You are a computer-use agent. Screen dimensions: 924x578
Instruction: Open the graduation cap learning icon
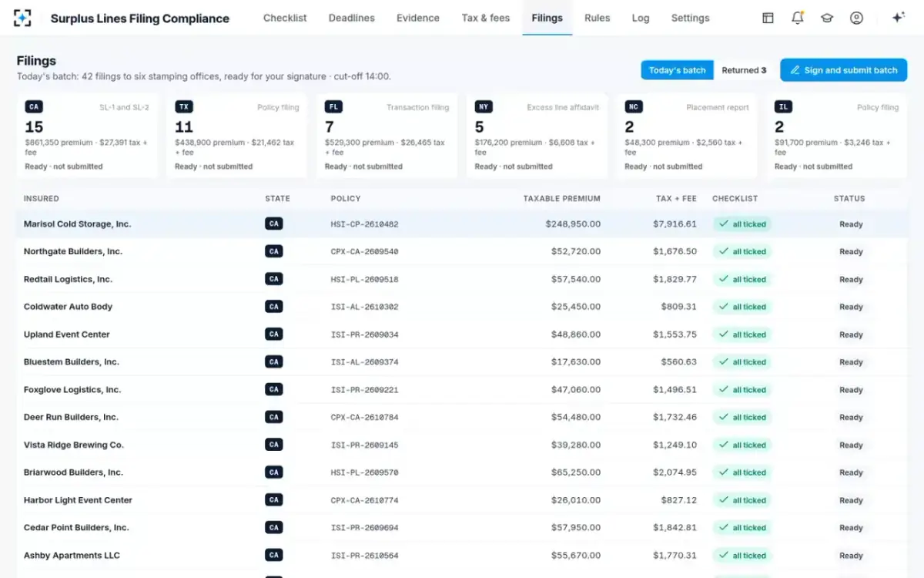click(827, 18)
